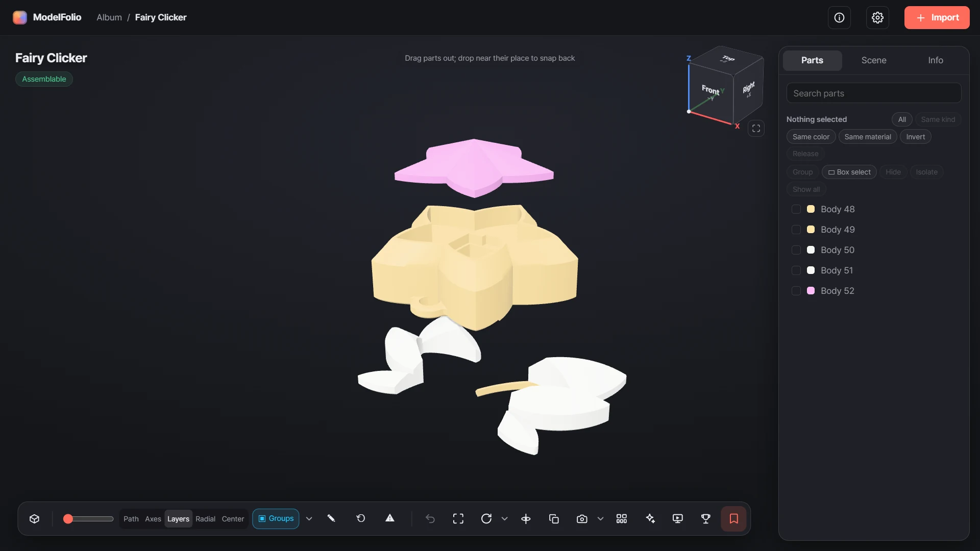The image size is (980, 551).
Task: Expand the dropdown next to camera icon
Action: click(600, 519)
